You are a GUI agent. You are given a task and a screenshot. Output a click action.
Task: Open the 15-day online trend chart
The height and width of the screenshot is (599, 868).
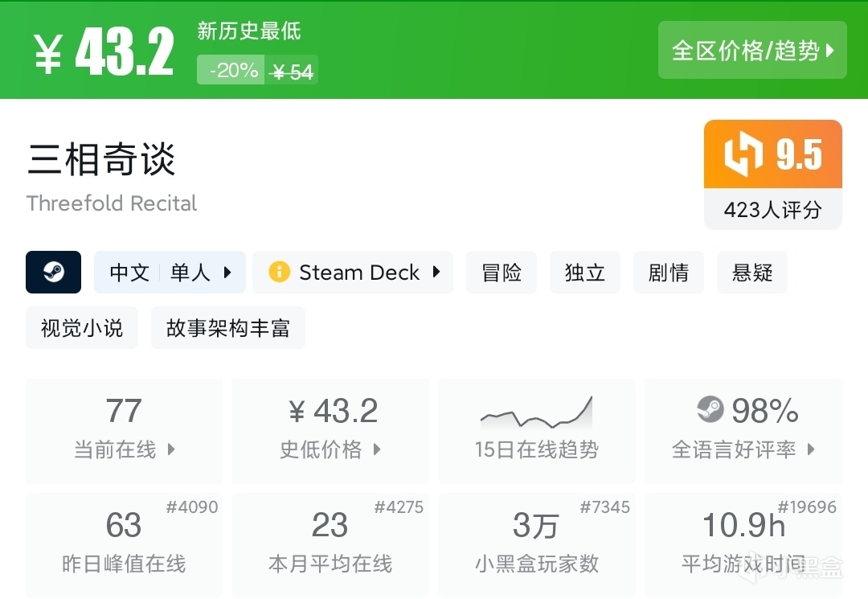pyautogui.click(x=536, y=430)
